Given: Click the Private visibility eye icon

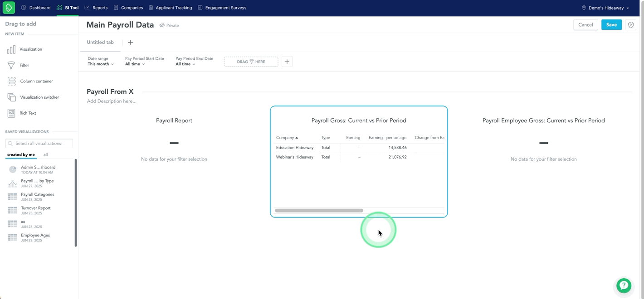Looking at the screenshot, I should [x=162, y=25].
